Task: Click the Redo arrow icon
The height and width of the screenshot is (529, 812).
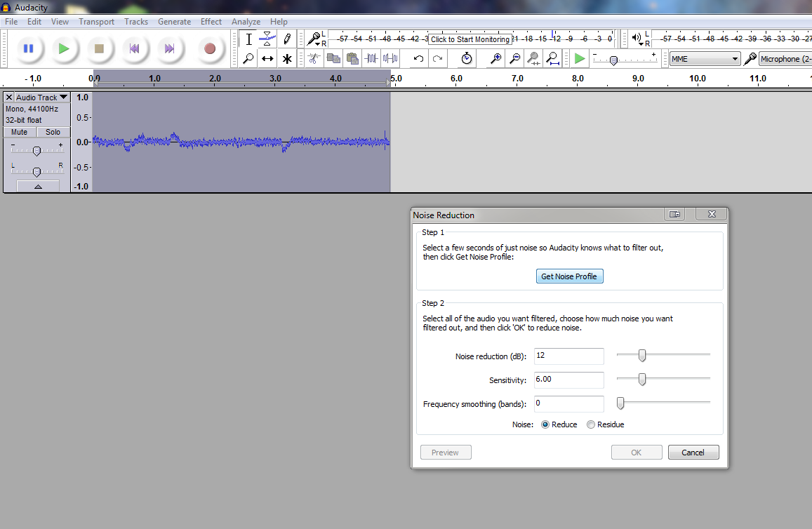Action: pos(438,58)
